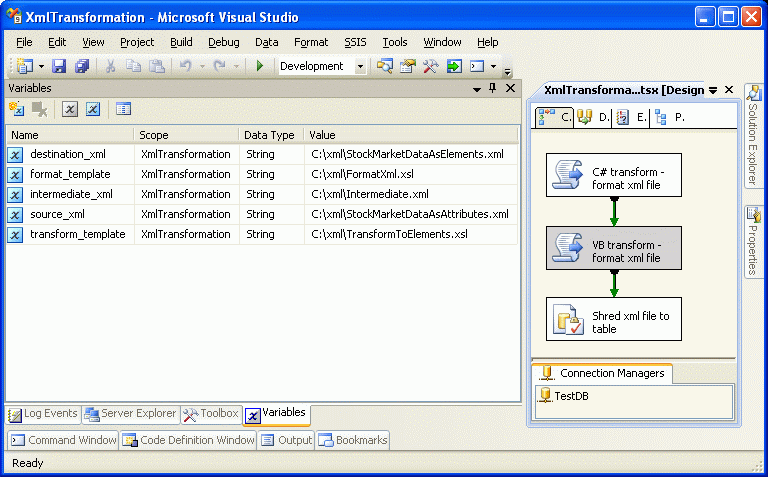The width and height of the screenshot is (768, 477).
Task: Open the SSIS menu
Action: click(355, 43)
